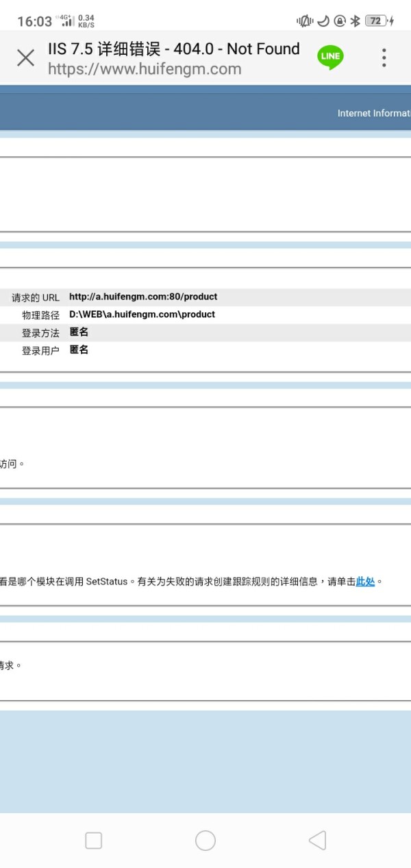This screenshot has height=868, width=411.
Task: Click the 此处 hyperlink
Action: (x=365, y=582)
